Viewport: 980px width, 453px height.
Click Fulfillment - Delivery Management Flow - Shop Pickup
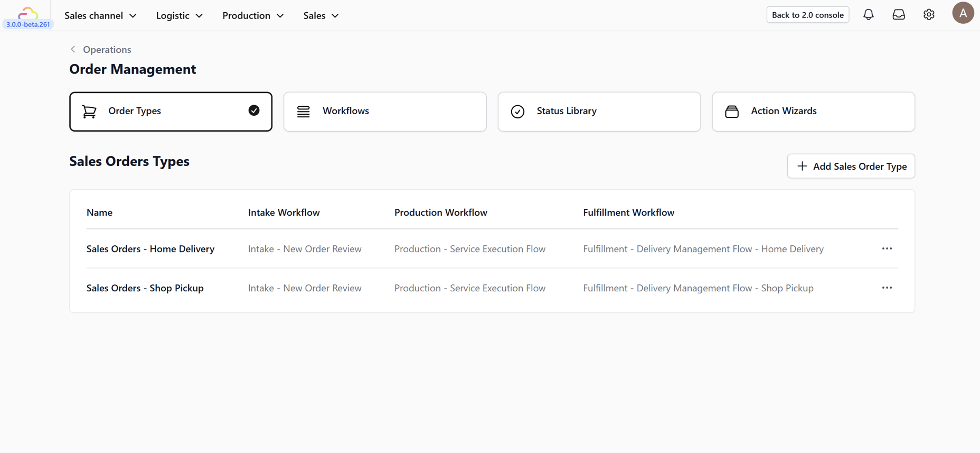tap(698, 288)
